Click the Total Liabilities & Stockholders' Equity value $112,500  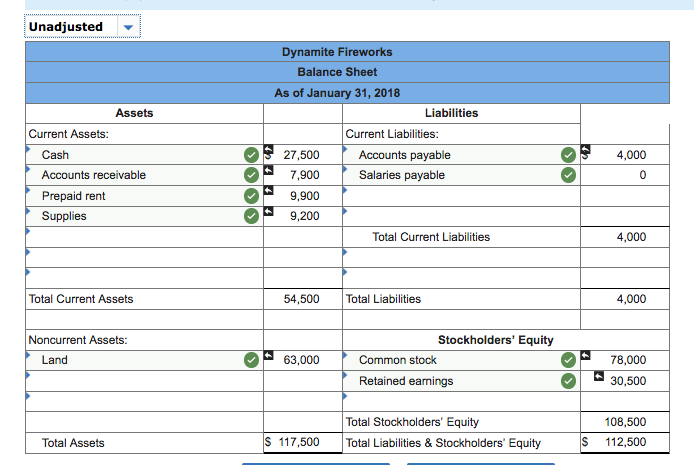pos(614,442)
